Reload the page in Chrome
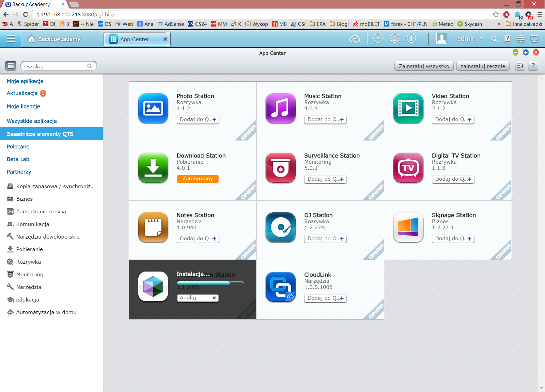The width and height of the screenshot is (545, 392). pyautogui.click(x=26, y=15)
